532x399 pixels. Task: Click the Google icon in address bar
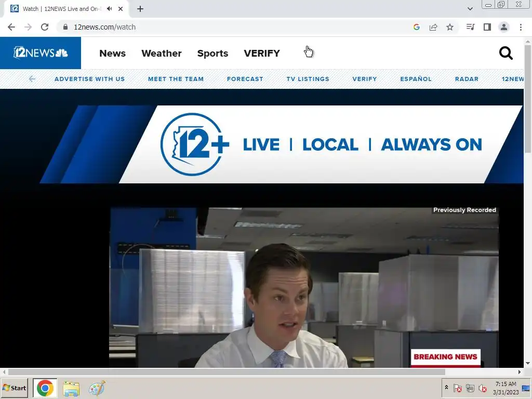(417, 27)
